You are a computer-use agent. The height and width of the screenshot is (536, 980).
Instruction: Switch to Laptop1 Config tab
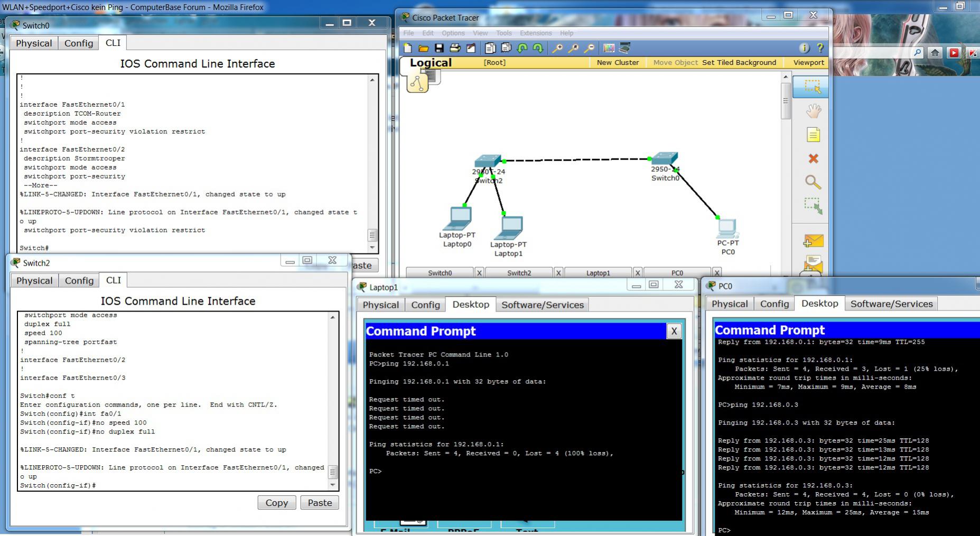point(426,305)
